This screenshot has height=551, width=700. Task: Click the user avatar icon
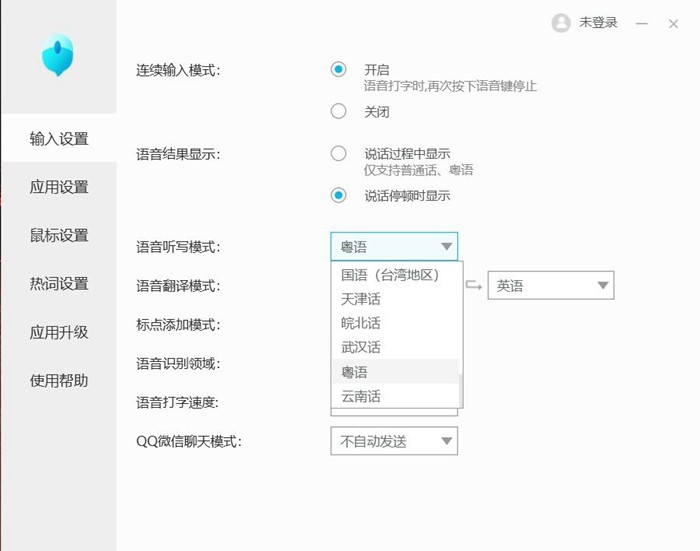[x=561, y=23]
